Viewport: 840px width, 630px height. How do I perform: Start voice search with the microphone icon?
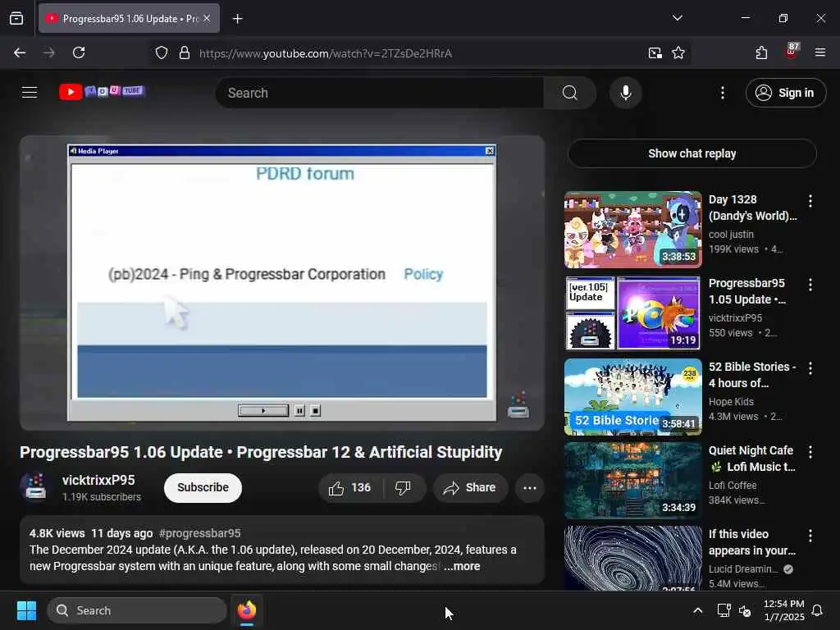coord(625,93)
